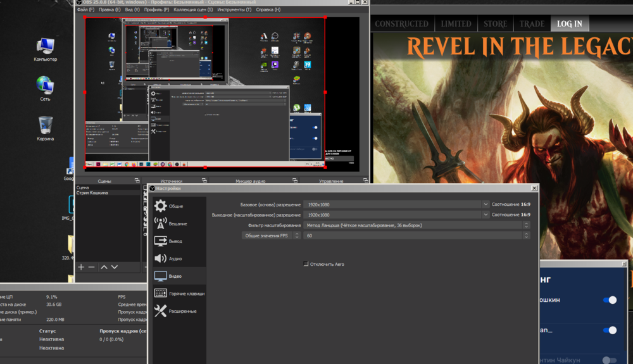
Task: Move the scene up with the arrow icon
Action: 104,267
